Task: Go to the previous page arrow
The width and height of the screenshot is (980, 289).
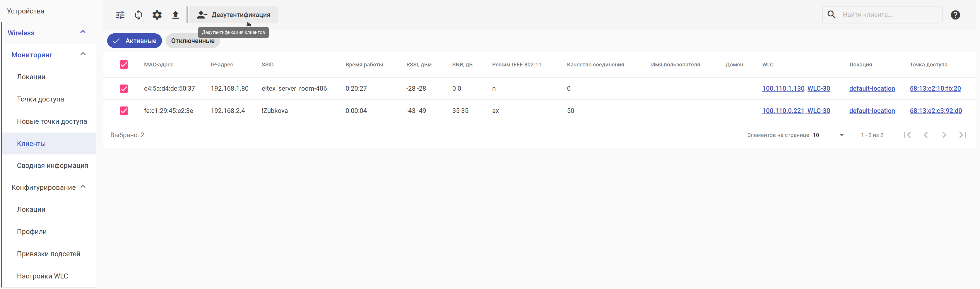Action: pyautogui.click(x=926, y=135)
